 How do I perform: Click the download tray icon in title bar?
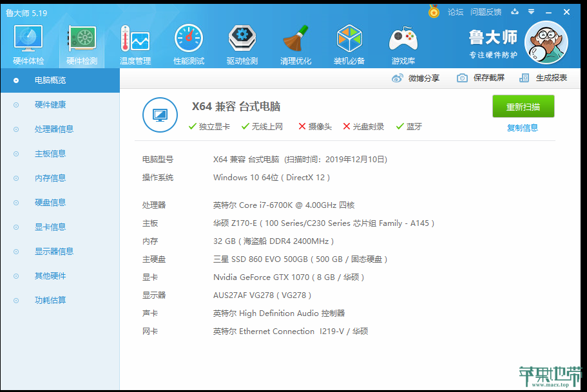(x=515, y=12)
